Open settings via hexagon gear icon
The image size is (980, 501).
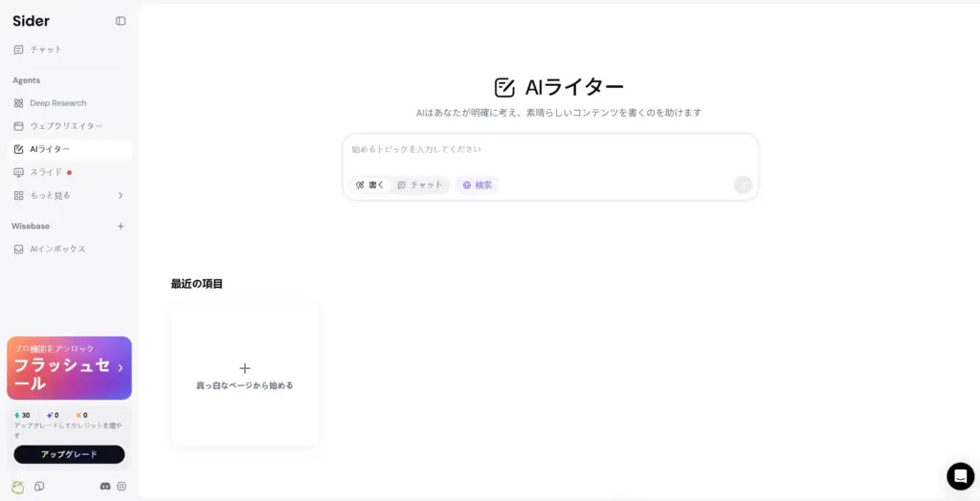pyautogui.click(x=122, y=486)
